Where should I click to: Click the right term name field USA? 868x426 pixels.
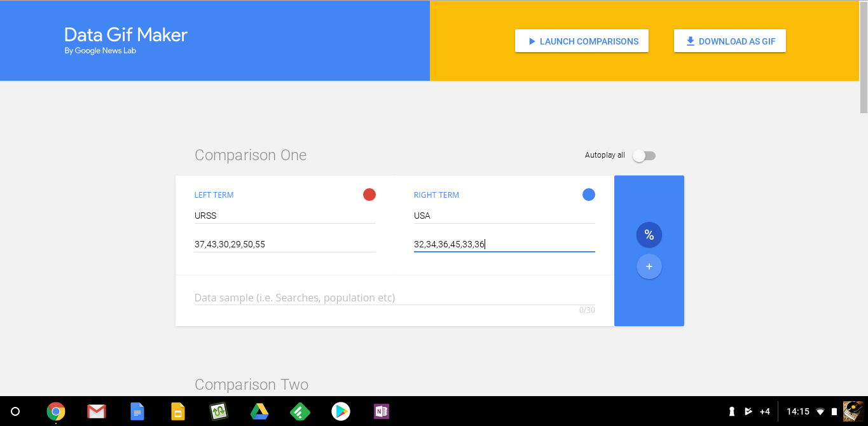pos(504,216)
